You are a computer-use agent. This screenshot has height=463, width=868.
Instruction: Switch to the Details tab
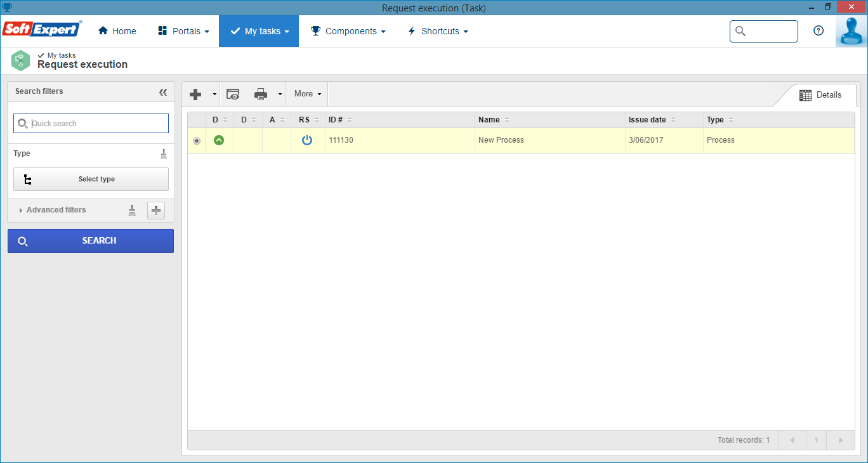pyautogui.click(x=820, y=95)
